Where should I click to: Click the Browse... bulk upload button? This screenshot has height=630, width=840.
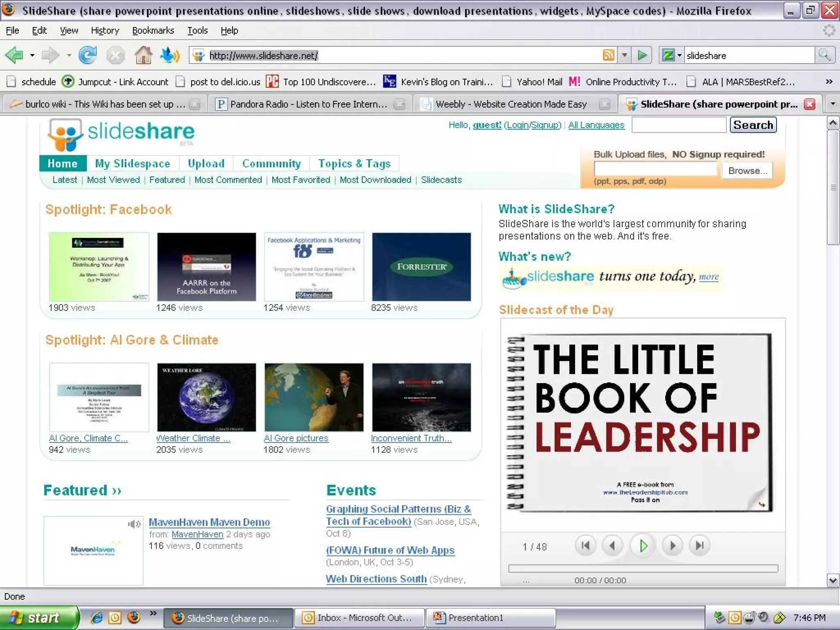(x=747, y=171)
